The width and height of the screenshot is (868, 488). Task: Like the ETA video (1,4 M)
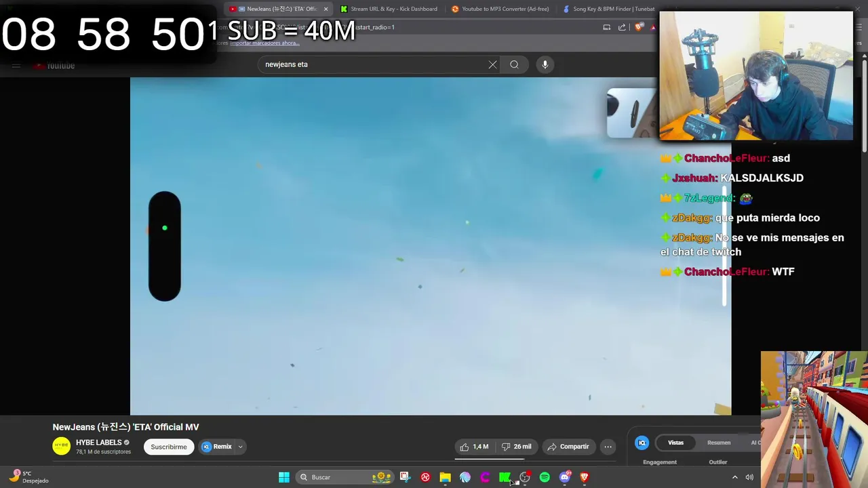[x=474, y=447]
